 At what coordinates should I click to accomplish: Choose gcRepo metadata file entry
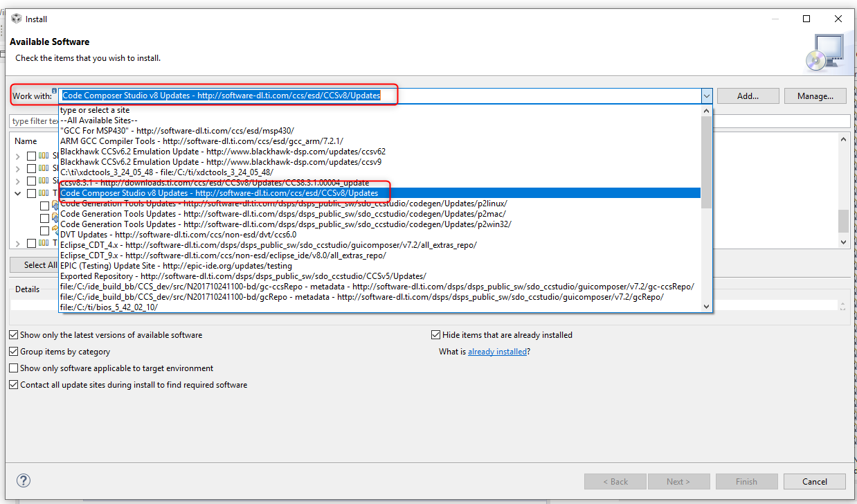379,297
